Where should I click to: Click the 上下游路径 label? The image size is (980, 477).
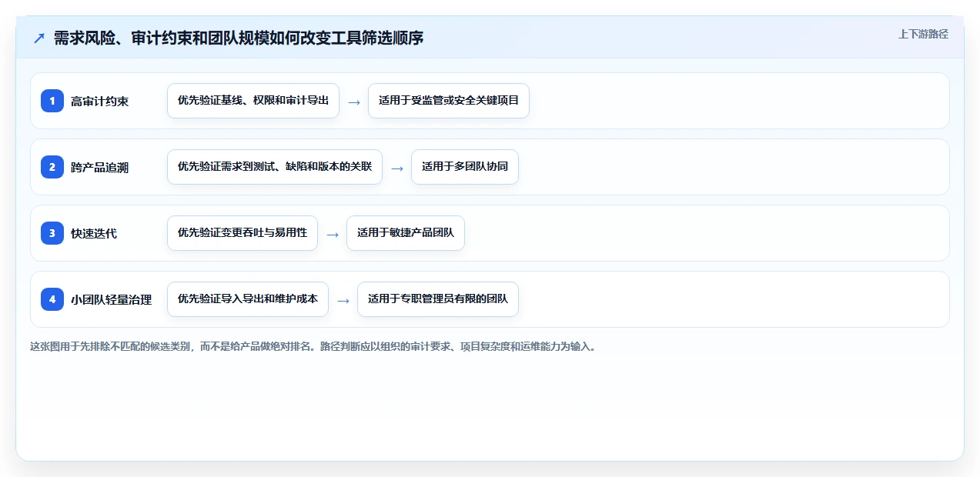coord(923,34)
